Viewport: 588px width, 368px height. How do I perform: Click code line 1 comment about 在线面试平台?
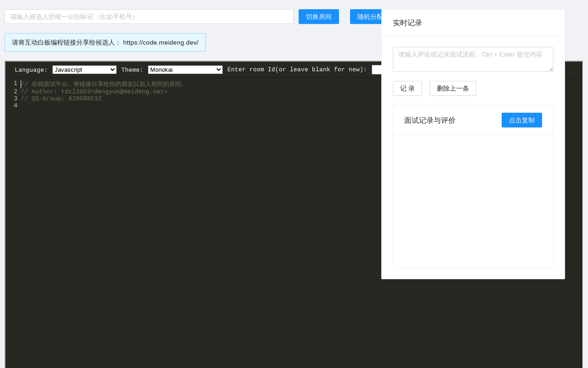click(x=103, y=84)
